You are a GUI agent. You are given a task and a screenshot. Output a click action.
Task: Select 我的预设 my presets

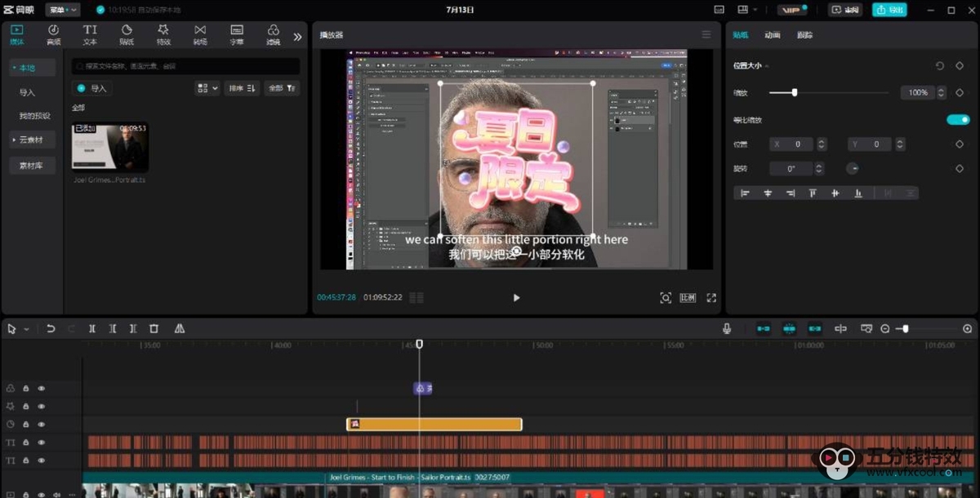(x=34, y=116)
